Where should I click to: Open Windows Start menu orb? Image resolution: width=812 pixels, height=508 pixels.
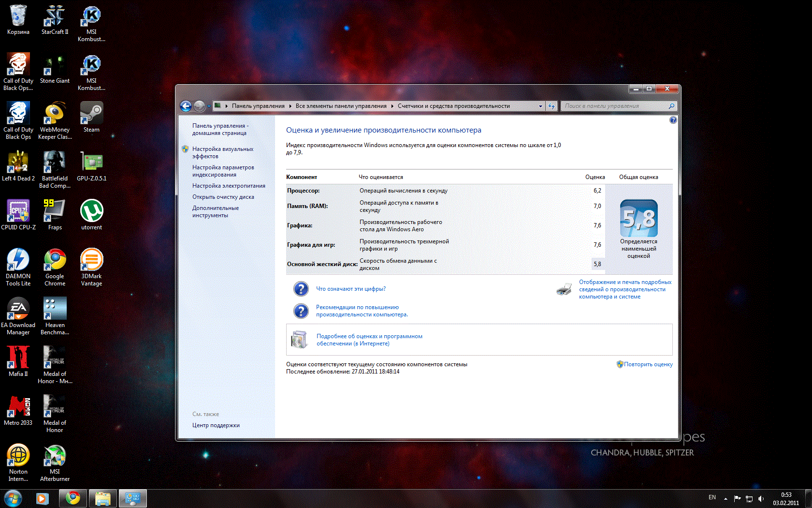(13, 498)
